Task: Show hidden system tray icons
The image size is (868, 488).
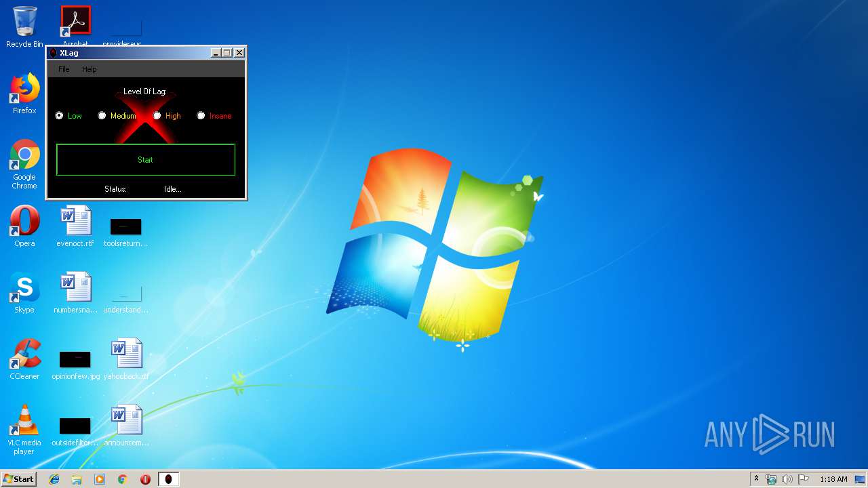Action: coord(756,479)
